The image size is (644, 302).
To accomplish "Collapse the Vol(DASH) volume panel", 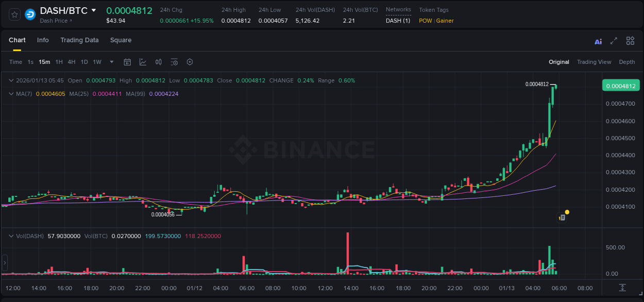I will point(11,236).
